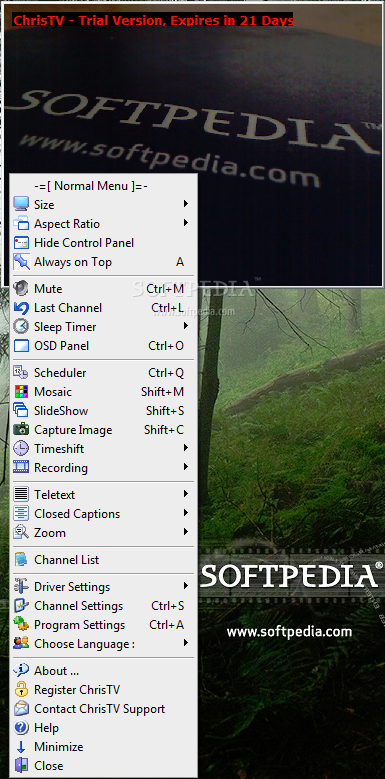Expand the Size submenu arrow
The height and width of the screenshot is (779, 385).
tap(186, 204)
